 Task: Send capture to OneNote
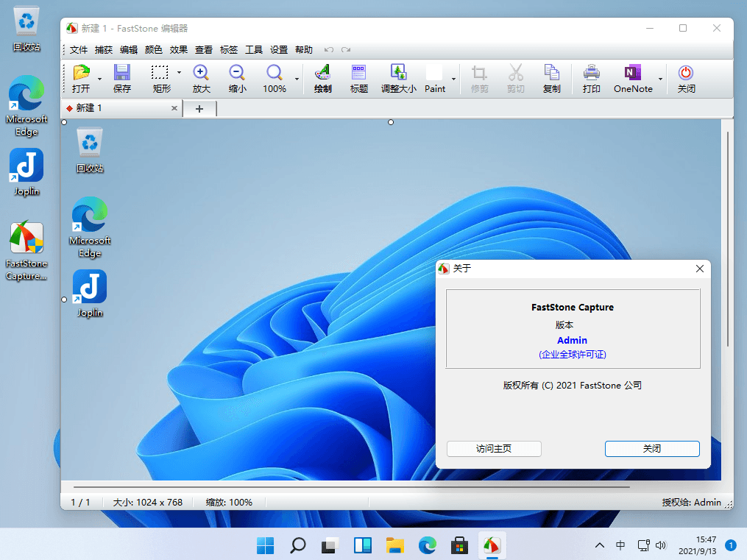(633, 79)
